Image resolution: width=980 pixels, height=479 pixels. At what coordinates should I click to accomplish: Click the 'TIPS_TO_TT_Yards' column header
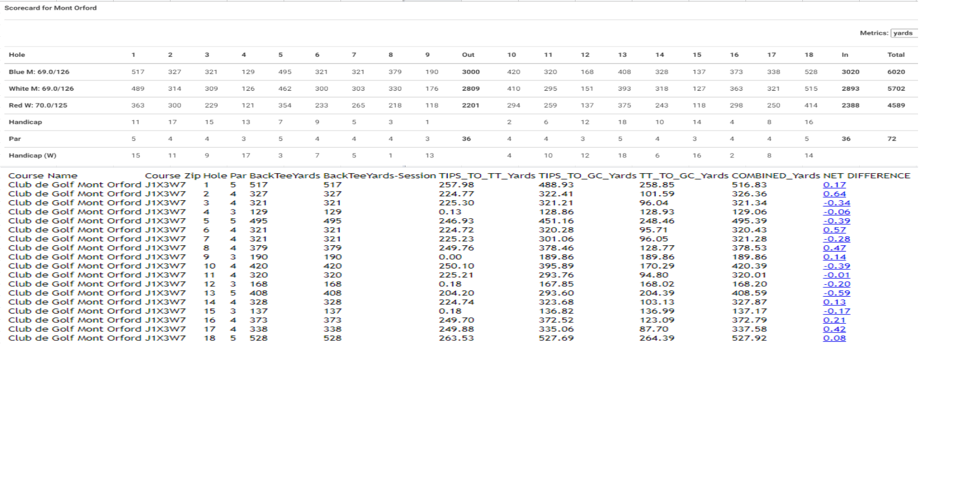[x=487, y=176]
